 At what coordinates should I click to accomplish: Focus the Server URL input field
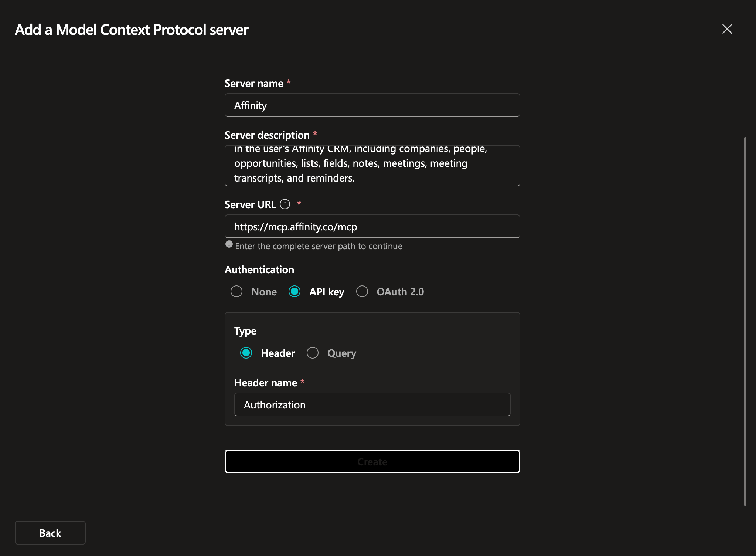click(x=372, y=226)
